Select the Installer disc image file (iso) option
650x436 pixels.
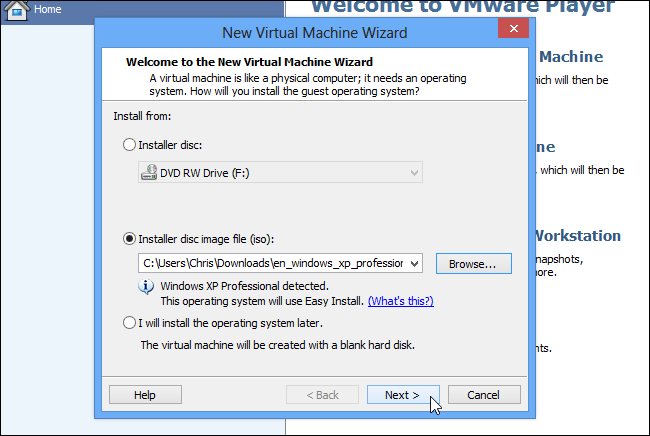click(129, 239)
